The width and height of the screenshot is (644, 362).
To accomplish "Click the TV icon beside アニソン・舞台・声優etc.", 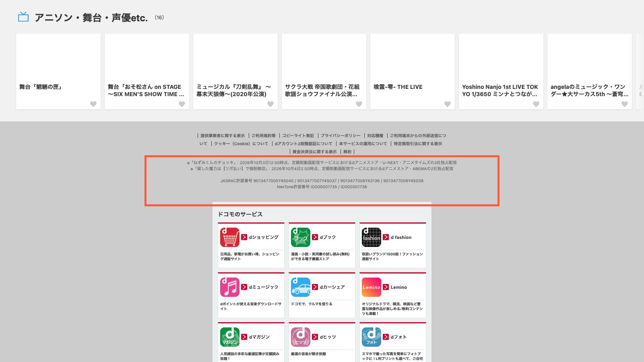I will pyautogui.click(x=23, y=17).
